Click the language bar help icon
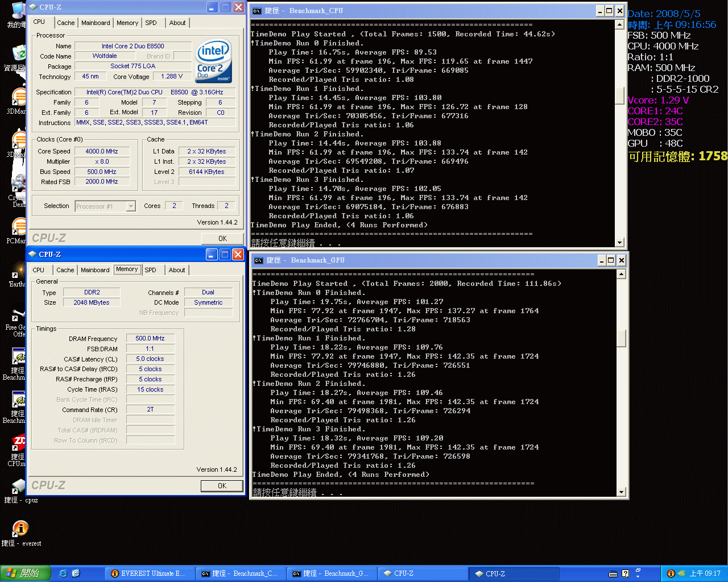 click(625, 573)
